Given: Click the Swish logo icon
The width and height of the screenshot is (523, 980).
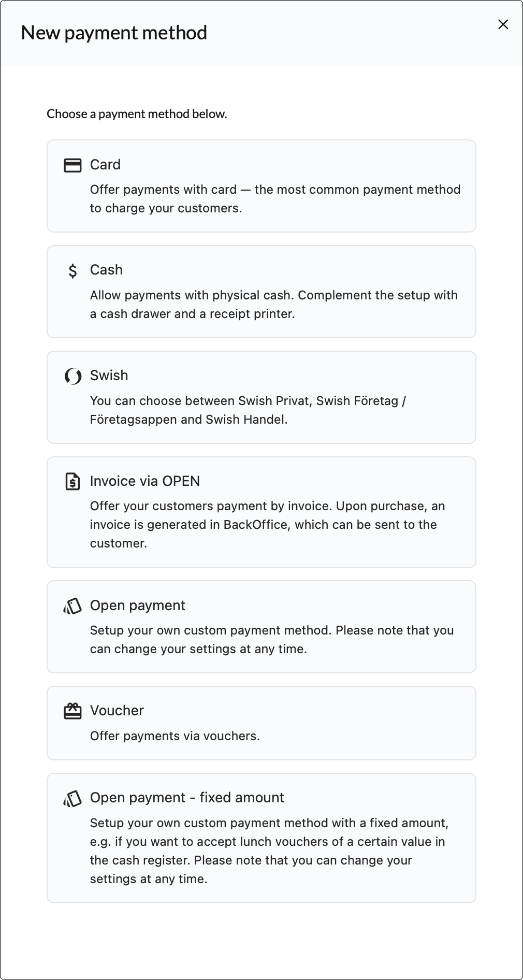Looking at the screenshot, I should pyautogui.click(x=72, y=376).
